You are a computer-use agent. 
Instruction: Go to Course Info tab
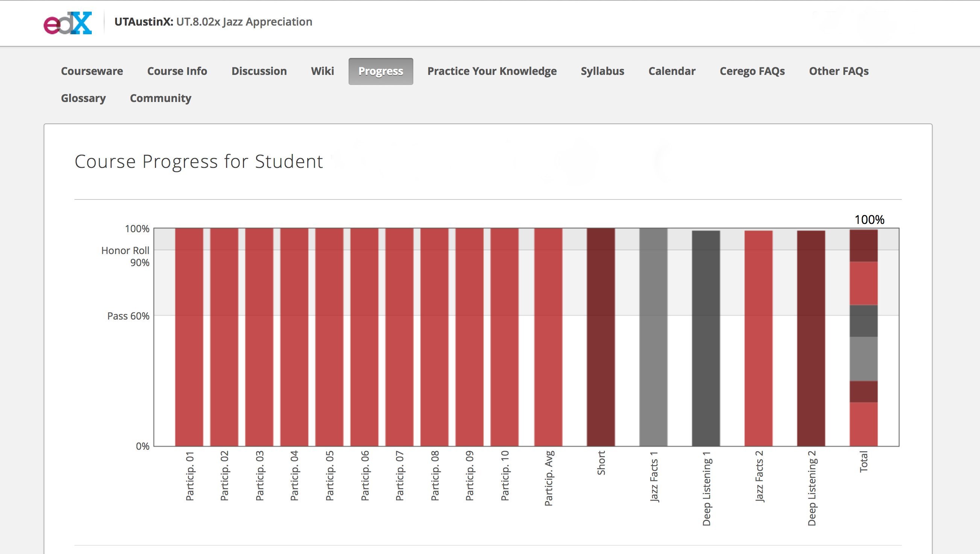tap(177, 71)
